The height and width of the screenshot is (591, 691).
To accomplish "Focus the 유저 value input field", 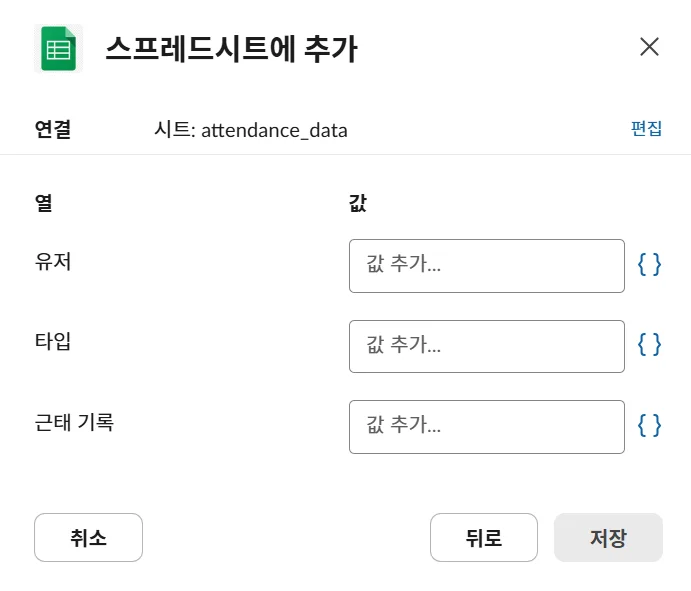I will click(486, 266).
